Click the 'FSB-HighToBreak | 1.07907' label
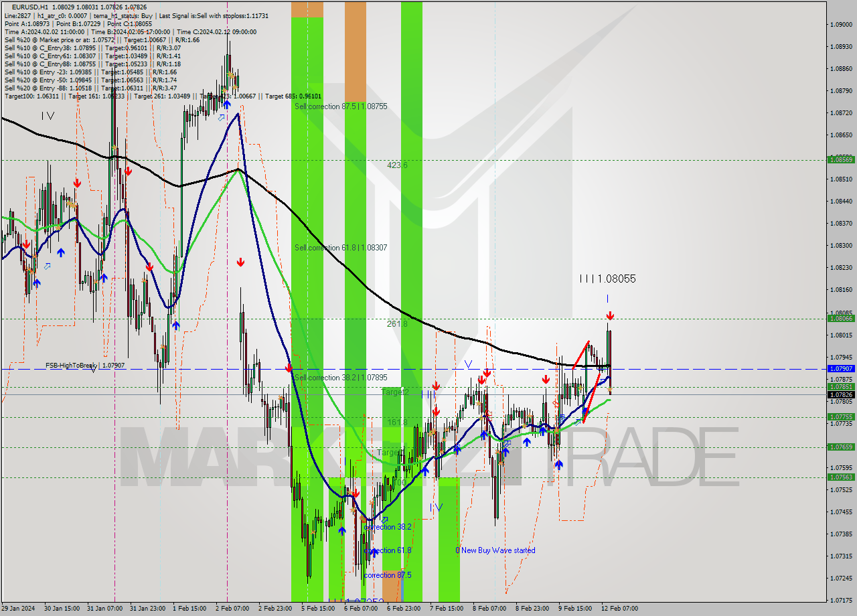Viewport: 857px width, 616px height. pos(85,366)
